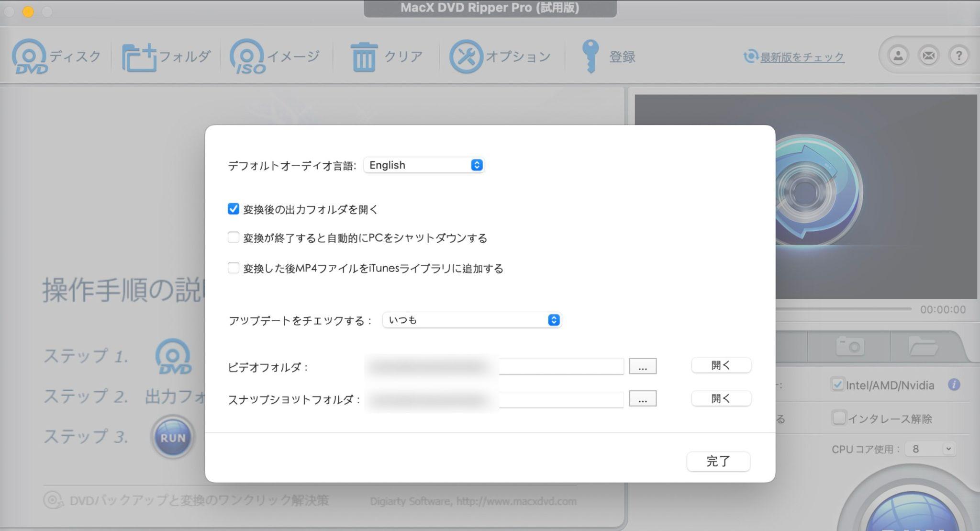980x531 pixels.
Task: Click the preview playback progress slider
Action: coord(844,309)
